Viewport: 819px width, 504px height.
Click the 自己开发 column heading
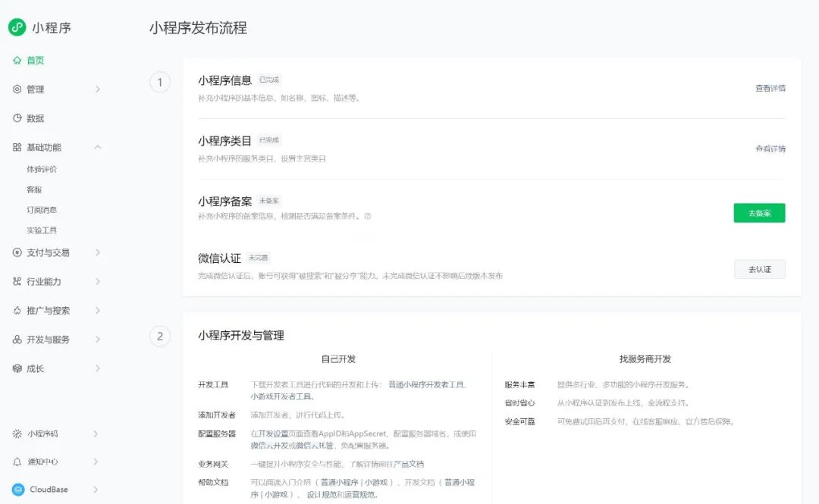pyautogui.click(x=338, y=359)
